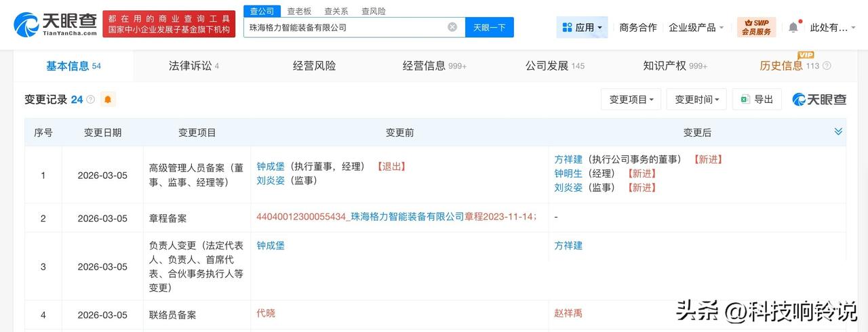
Task: Click the 变更前 column header
Action: click(399, 133)
